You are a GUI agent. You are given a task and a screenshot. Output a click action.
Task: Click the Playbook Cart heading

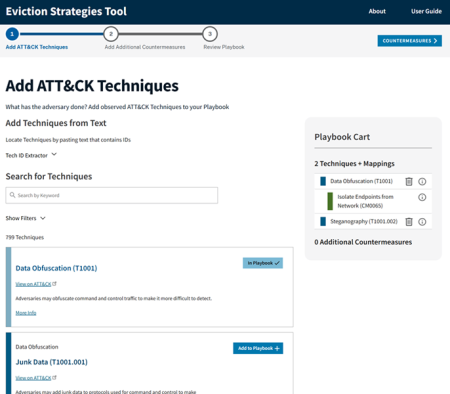pos(342,137)
